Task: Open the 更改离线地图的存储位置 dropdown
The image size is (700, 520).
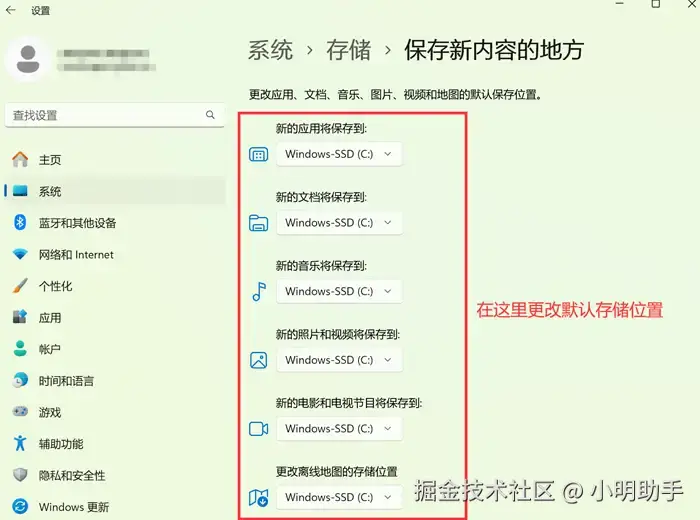Action: click(339, 497)
